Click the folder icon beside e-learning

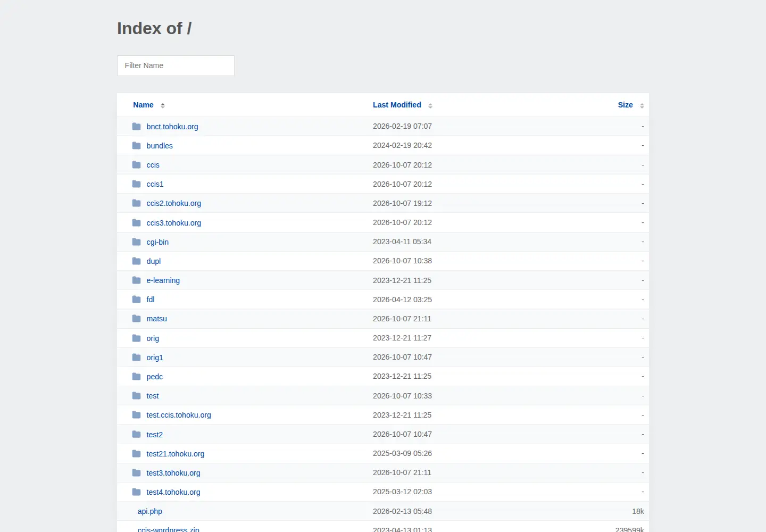tap(137, 280)
